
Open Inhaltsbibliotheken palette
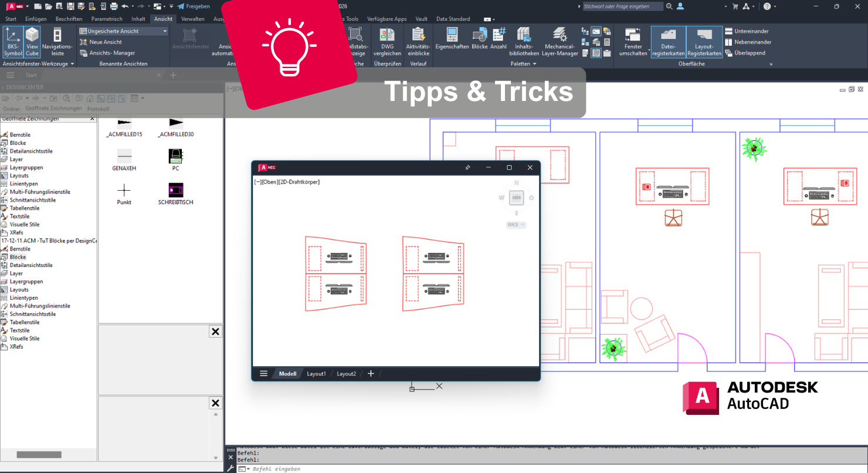523,42
